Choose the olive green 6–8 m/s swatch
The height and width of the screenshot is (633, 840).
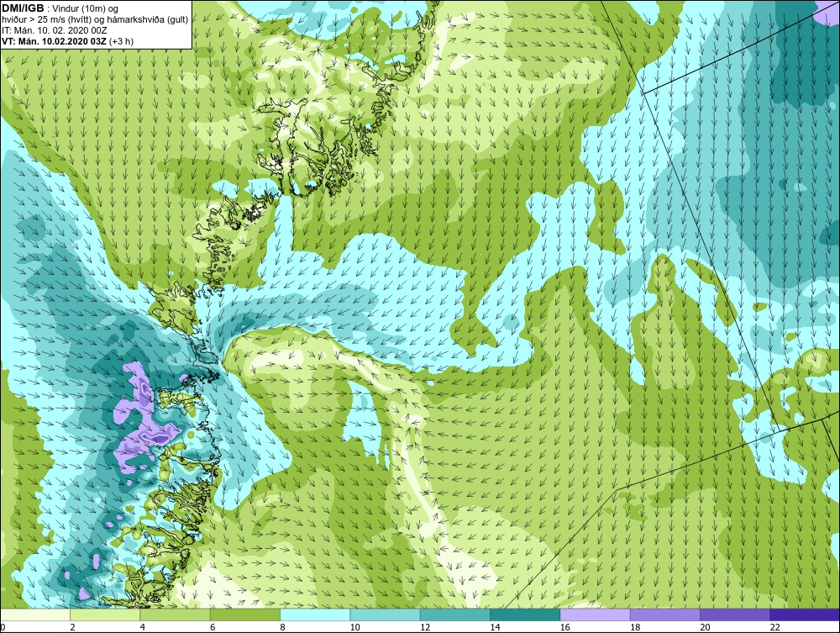pyautogui.click(x=245, y=615)
